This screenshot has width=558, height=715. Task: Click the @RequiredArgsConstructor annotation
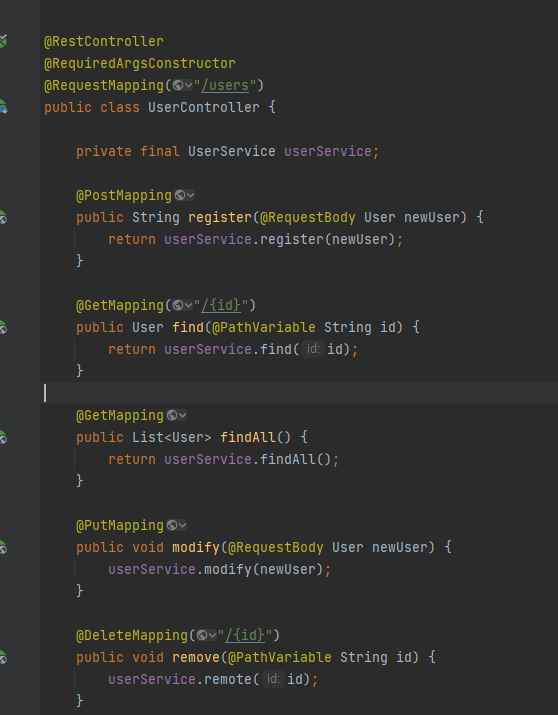(x=140, y=63)
